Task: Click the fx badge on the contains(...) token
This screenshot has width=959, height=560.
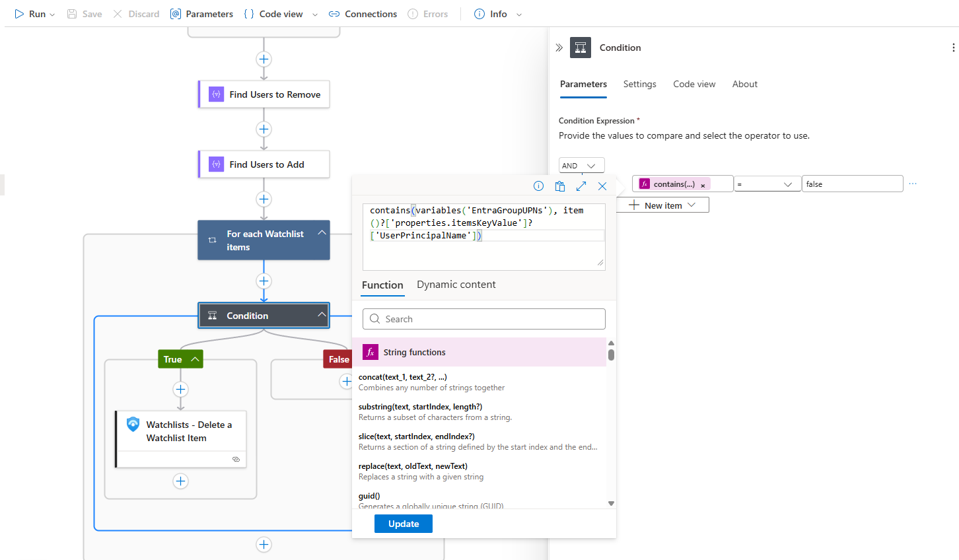Action: point(644,183)
